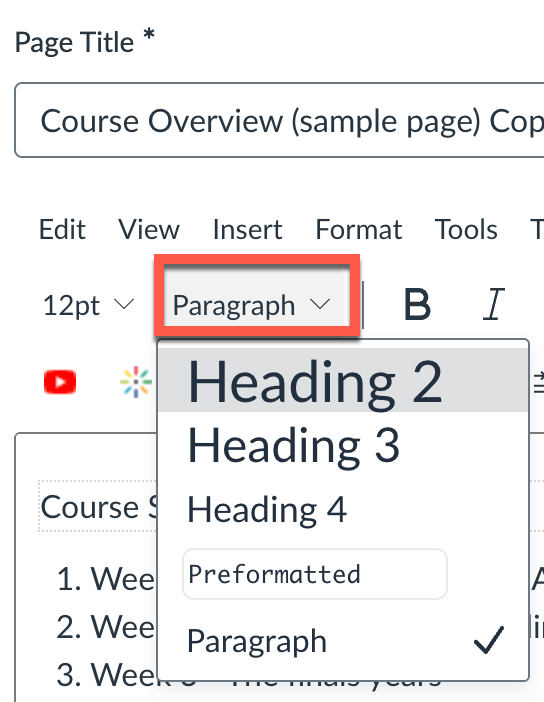Screen dimensions: 544x702
Task: Click the Bold formatting icon
Action: (x=417, y=305)
